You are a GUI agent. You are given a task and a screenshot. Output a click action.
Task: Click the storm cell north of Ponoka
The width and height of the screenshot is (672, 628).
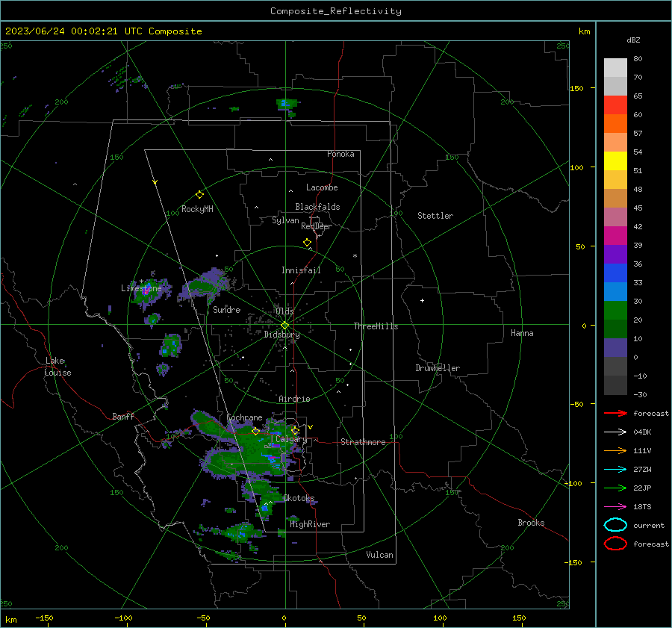click(287, 104)
